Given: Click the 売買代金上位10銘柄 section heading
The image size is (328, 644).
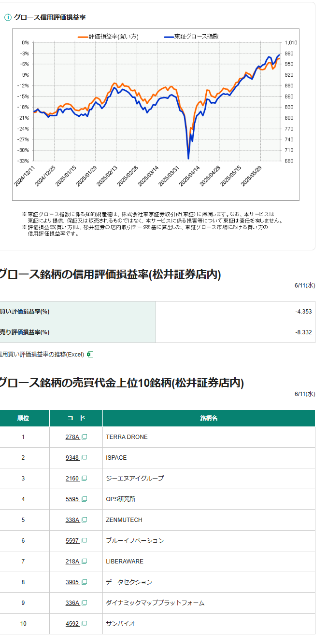Looking at the screenshot, I should coord(122,383).
